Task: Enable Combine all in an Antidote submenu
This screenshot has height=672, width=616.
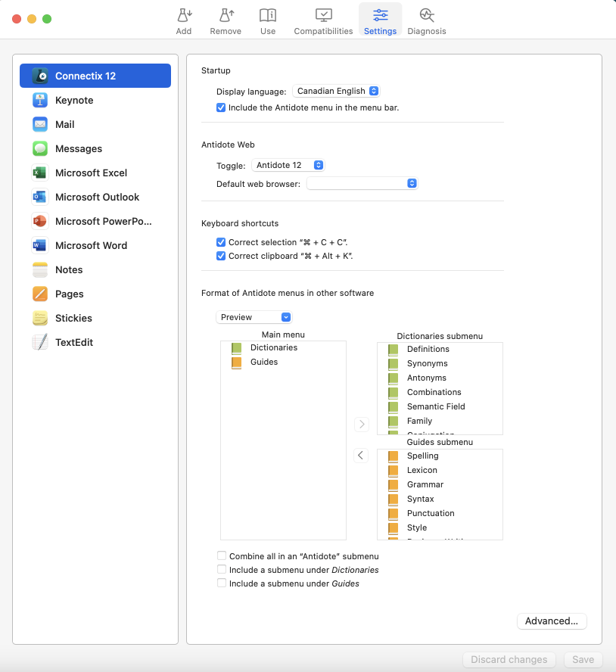Action: click(222, 555)
